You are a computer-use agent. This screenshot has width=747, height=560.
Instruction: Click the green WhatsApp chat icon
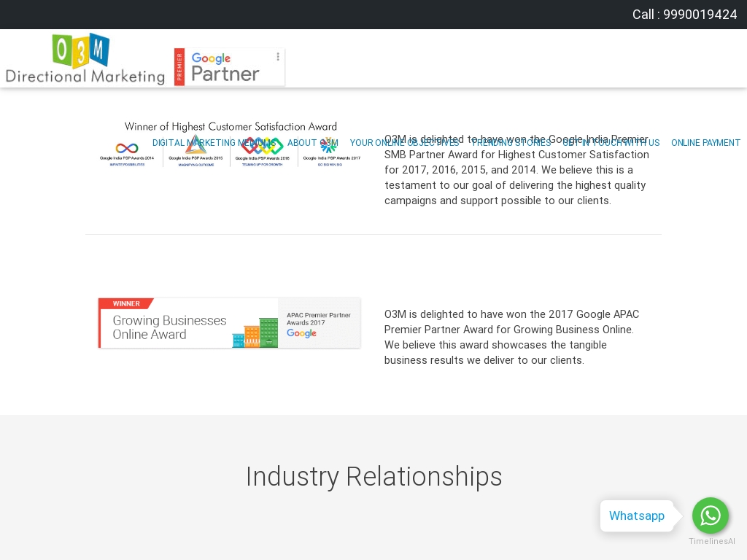click(x=711, y=516)
